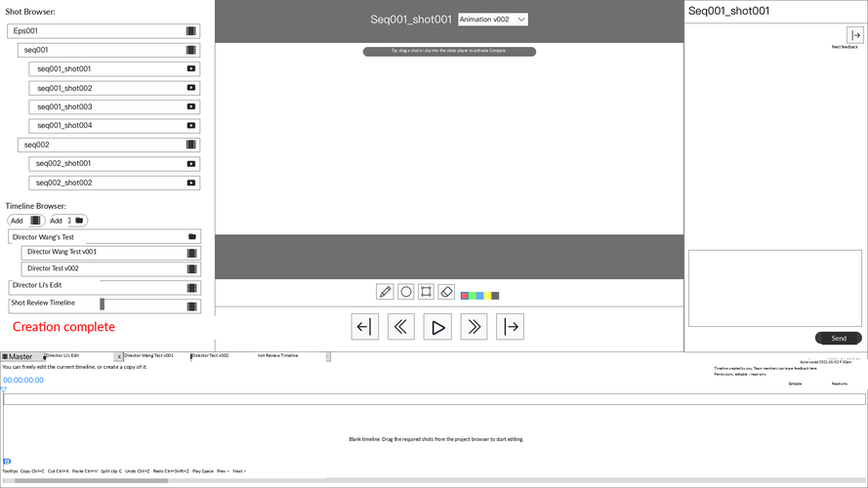Image resolution: width=868 pixels, height=488 pixels.
Task: Play the Seq001_shot001 video
Action: (437, 327)
